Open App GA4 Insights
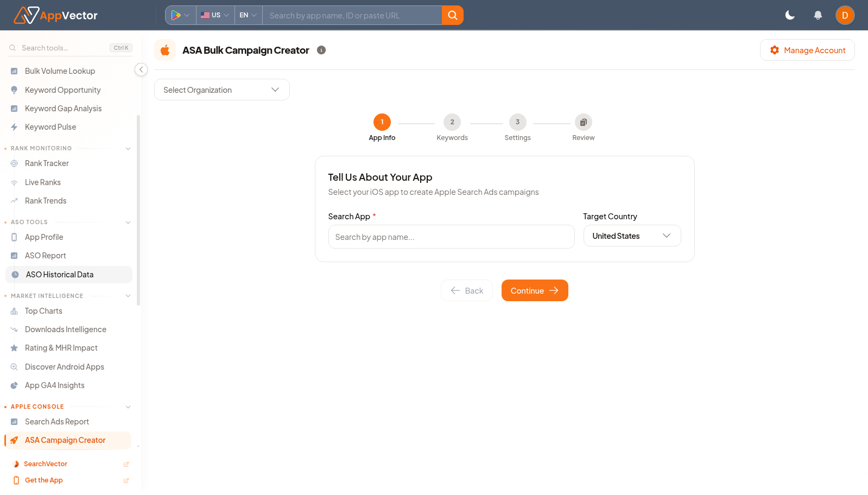 click(55, 385)
